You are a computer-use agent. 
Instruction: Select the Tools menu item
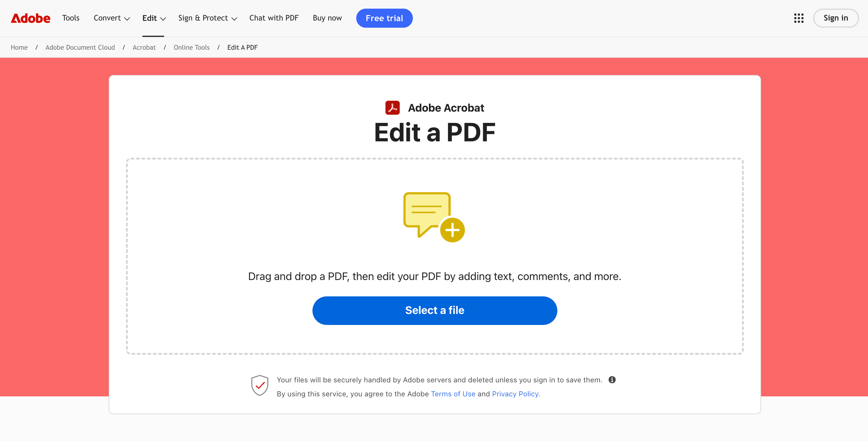(70, 18)
